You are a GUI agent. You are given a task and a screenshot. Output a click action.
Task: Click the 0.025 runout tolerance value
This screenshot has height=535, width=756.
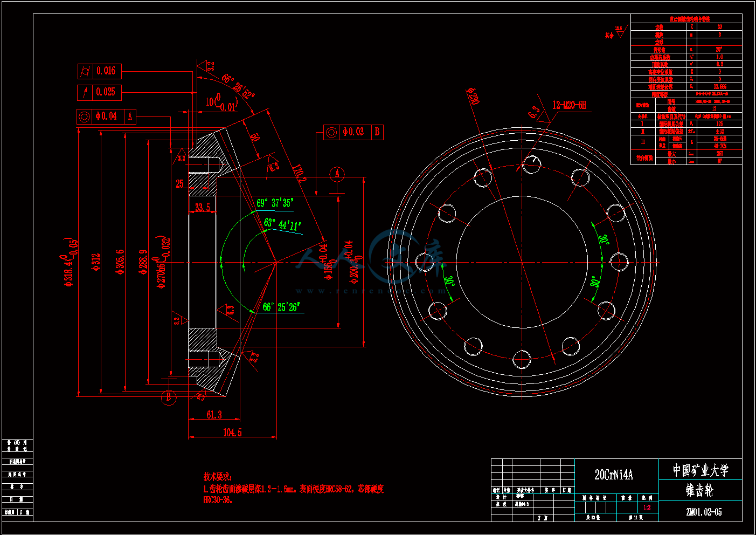pyautogui.click(x=106, y=92)
